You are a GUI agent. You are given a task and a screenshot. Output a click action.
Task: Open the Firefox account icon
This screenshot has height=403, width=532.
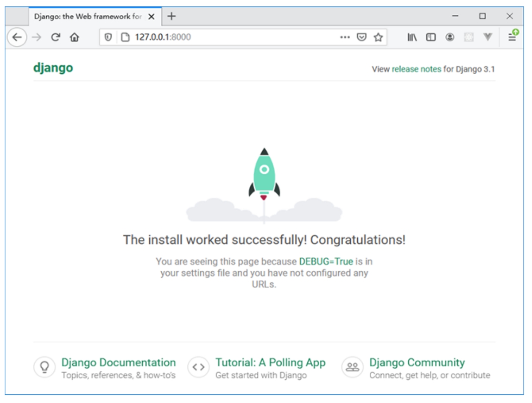[x=450, y=37]
